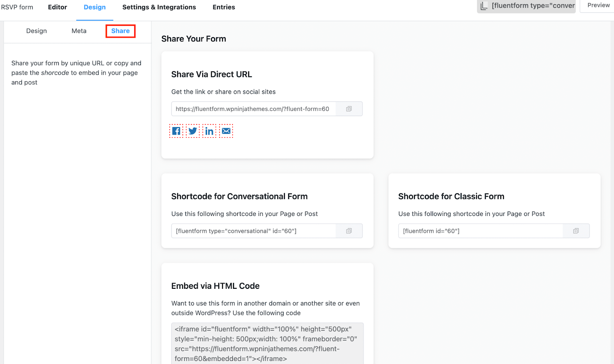The height and width of the screenshot is (364, 614).
Task: Copy the classic form shortcode
Action: [576, 231]
